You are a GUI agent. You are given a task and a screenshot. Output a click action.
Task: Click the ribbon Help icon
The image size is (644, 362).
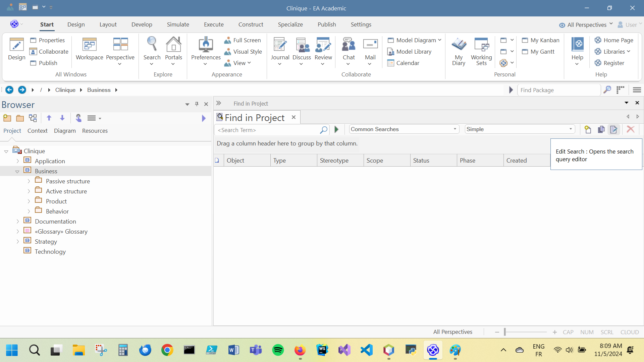pyautogui.click(x=577, y=45)
